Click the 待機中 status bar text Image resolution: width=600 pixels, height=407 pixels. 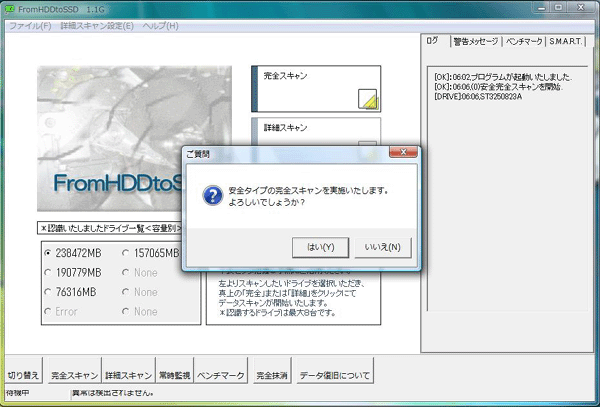[x=18, y=393]
